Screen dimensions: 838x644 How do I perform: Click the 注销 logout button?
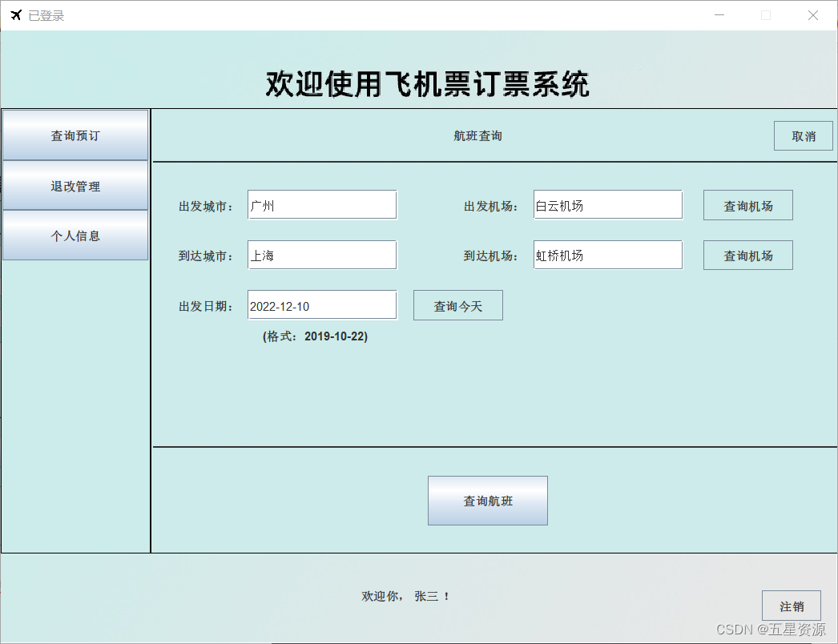point(792,606)
